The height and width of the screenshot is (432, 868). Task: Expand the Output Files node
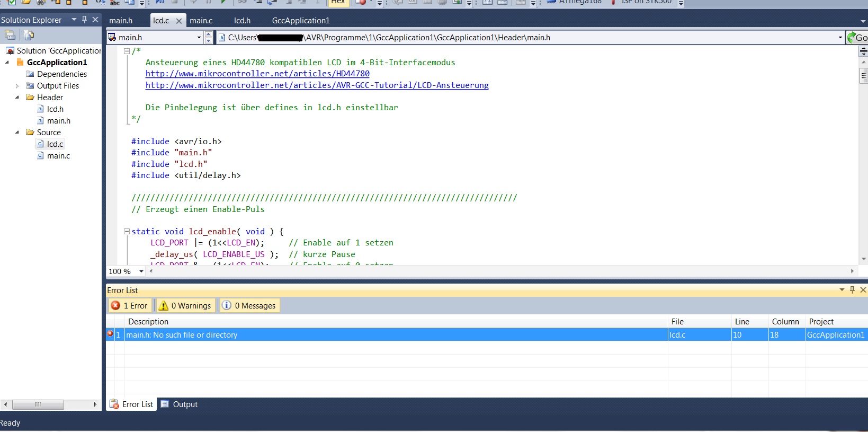click(17, 86)
